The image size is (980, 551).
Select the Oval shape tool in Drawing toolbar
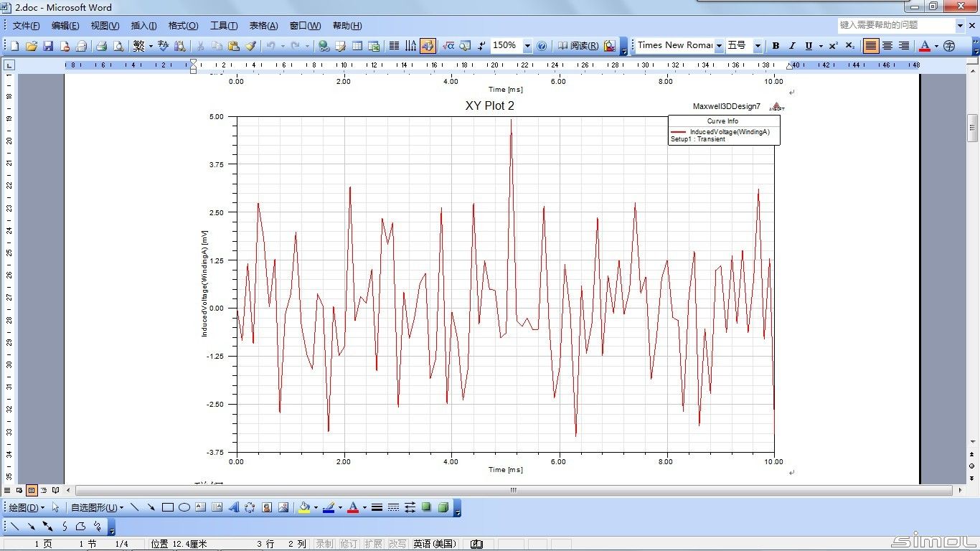184,507
